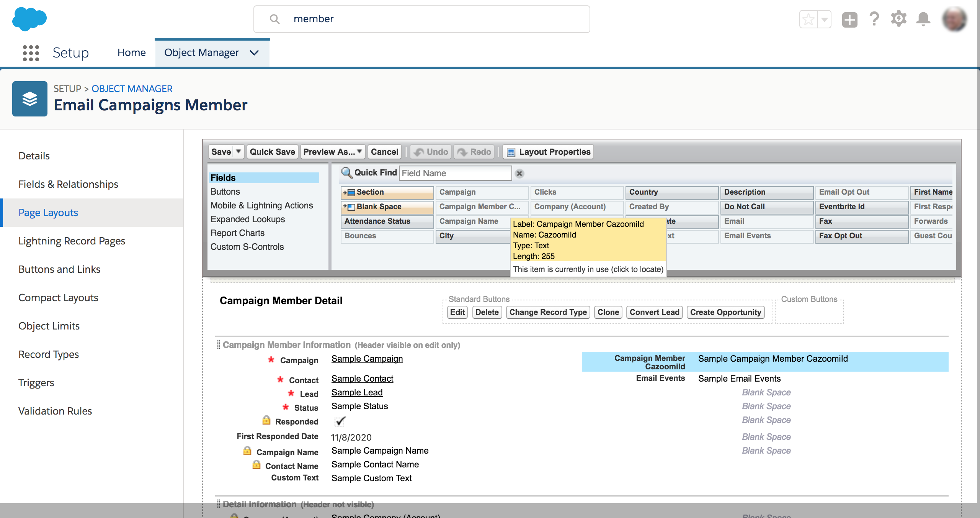Click the Undo button
Screen dimensions: 980x518
pos(431,152)
